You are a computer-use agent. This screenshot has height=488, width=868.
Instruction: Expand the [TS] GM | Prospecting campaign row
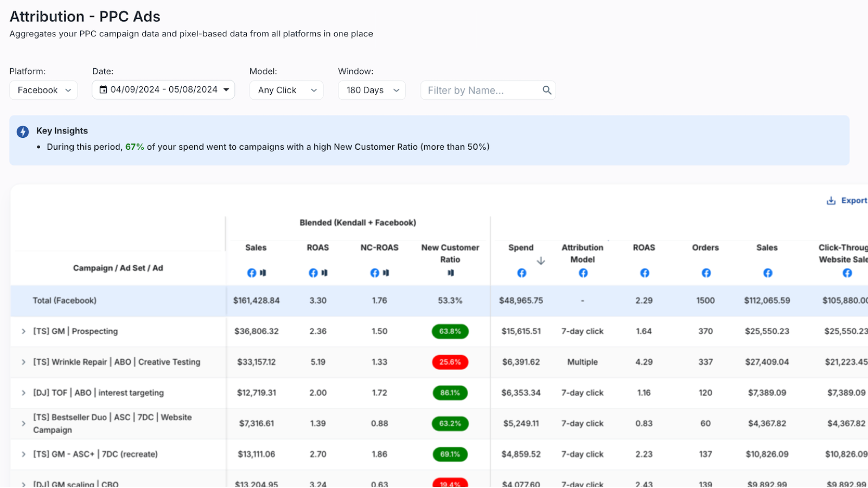[23, 331]
